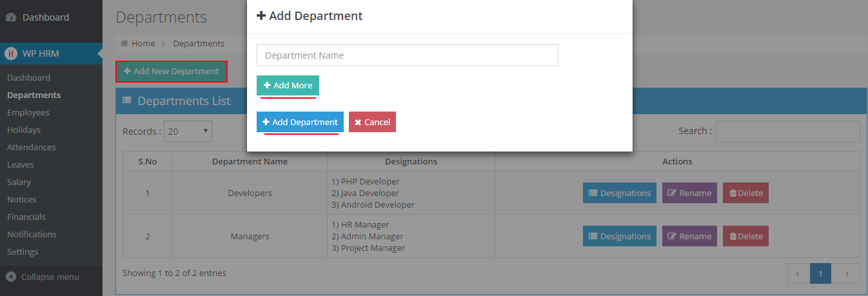Click Rename for the Developers department
The image size is (868, 296).
pyautogui.click(x=689, y=193)
